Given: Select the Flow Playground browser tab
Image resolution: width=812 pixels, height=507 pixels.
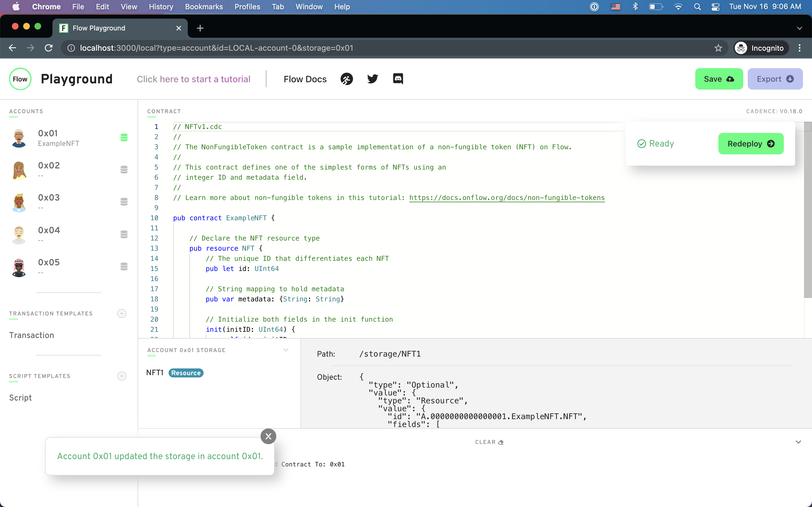Looking at the screenshot, I should tap(99, 28).
